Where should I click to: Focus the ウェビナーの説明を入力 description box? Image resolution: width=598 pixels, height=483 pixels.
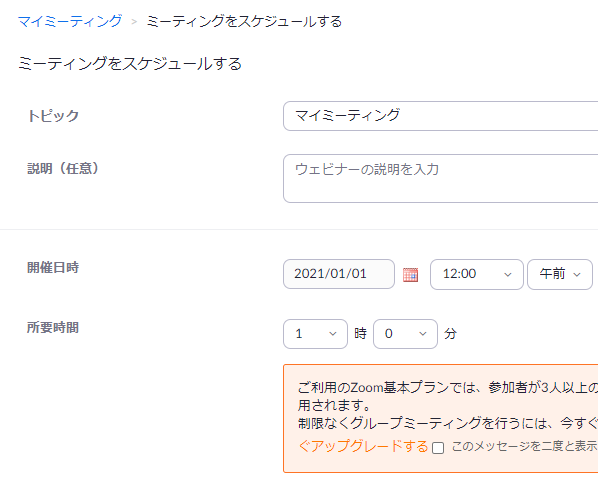point(440,178)
